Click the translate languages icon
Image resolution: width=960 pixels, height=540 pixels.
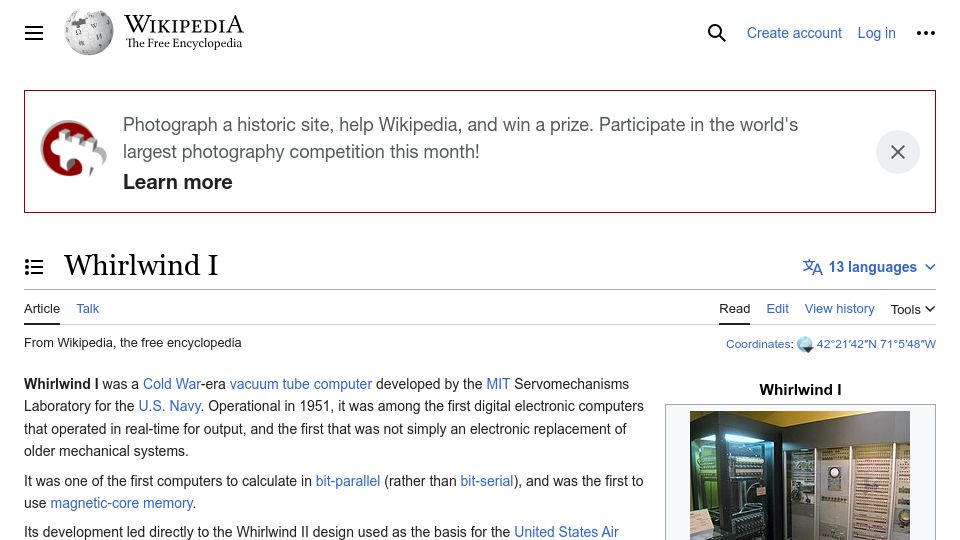tap(812, 267)
